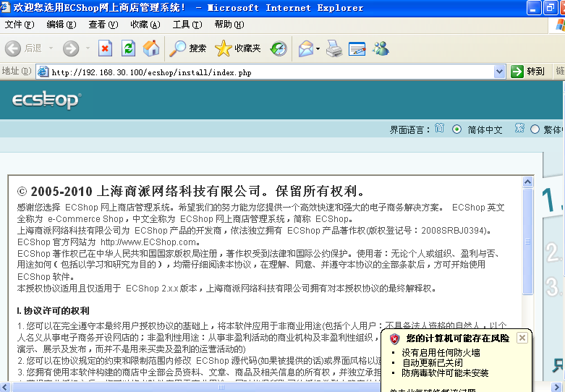Open the 帮助(H) menu
The height and width of the screenshot is (392, 565).
[x=229, y=25]
